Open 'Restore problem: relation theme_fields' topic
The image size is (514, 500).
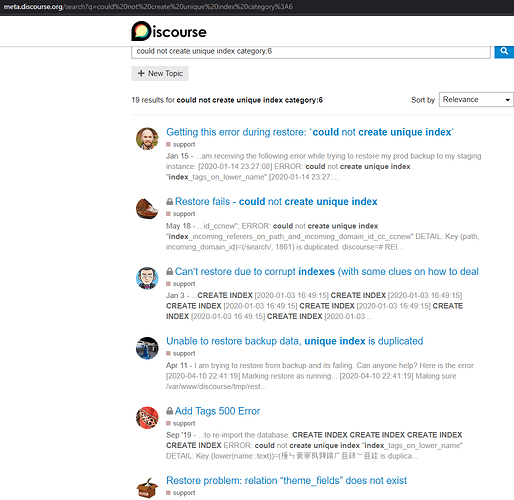pyautogui.click(x=286, y=480)
